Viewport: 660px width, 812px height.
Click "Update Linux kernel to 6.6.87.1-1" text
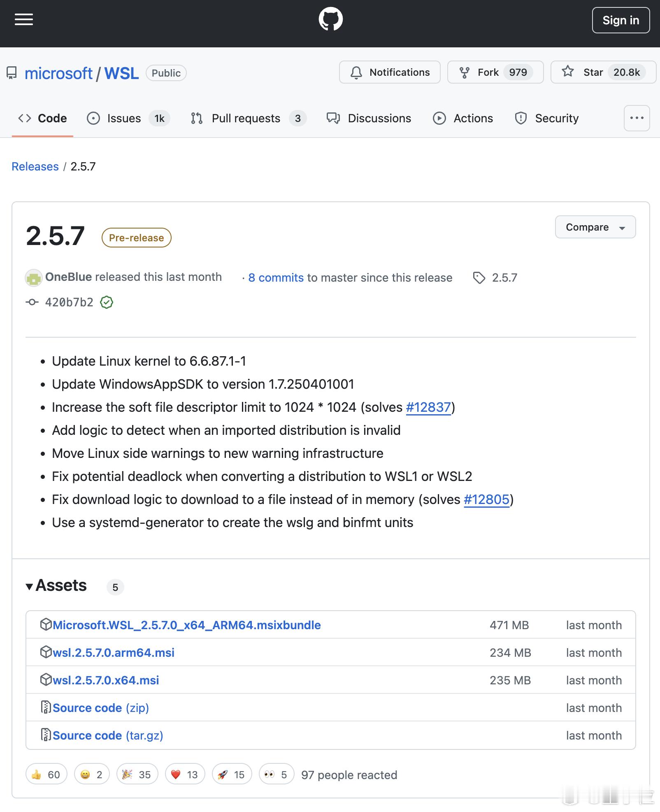click(x=149, y=361)
